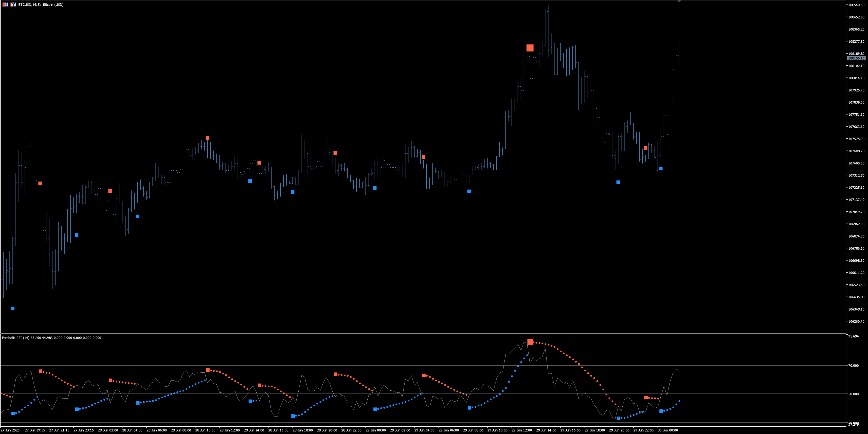Click the 30 Jun 00:00 time label
868x434 pixels.
coord(667,430)
